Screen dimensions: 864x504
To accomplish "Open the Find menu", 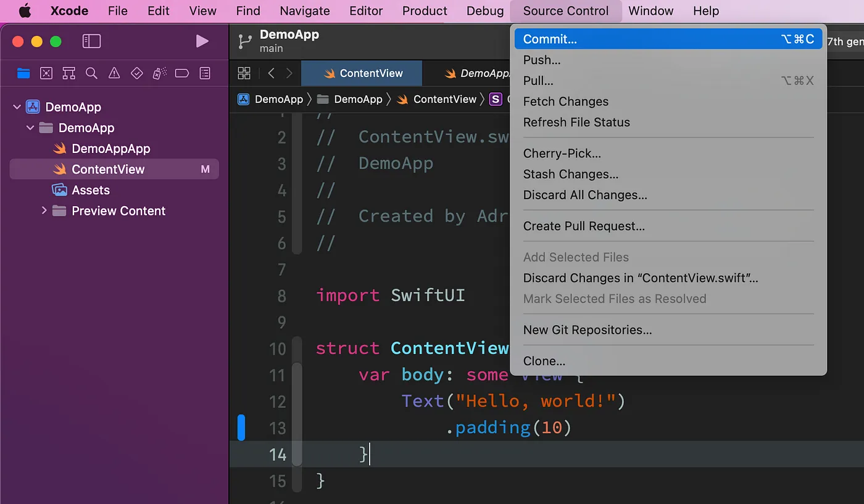I will (x=247, y=10).
